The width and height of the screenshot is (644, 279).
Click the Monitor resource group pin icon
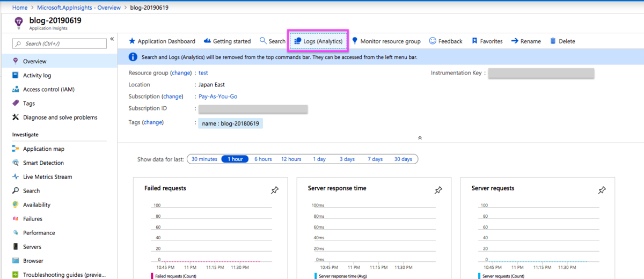[354, 41]
